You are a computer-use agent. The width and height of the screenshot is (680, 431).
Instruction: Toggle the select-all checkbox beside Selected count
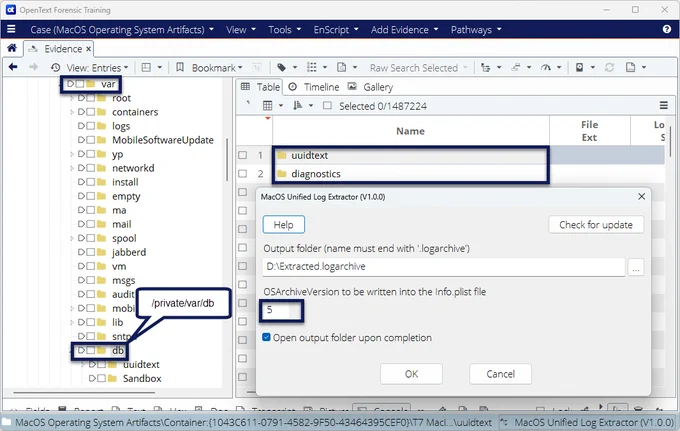coord(327,105)
